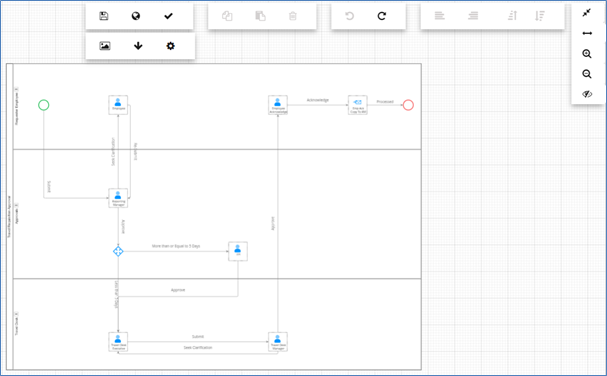Click the undo arrow icon
The width and height of the screenshot is (607, 376).
(349, 16)
